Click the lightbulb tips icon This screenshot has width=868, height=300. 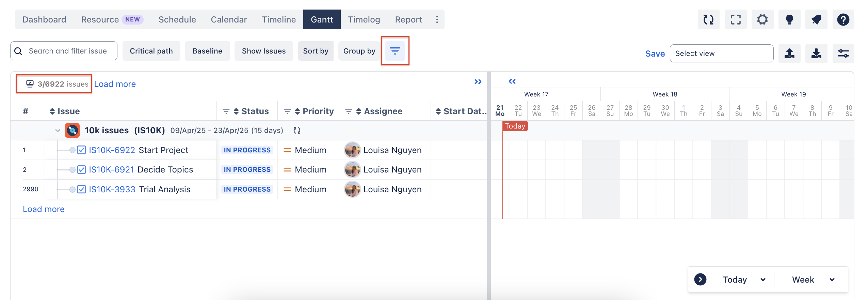[x=789, y=20]
